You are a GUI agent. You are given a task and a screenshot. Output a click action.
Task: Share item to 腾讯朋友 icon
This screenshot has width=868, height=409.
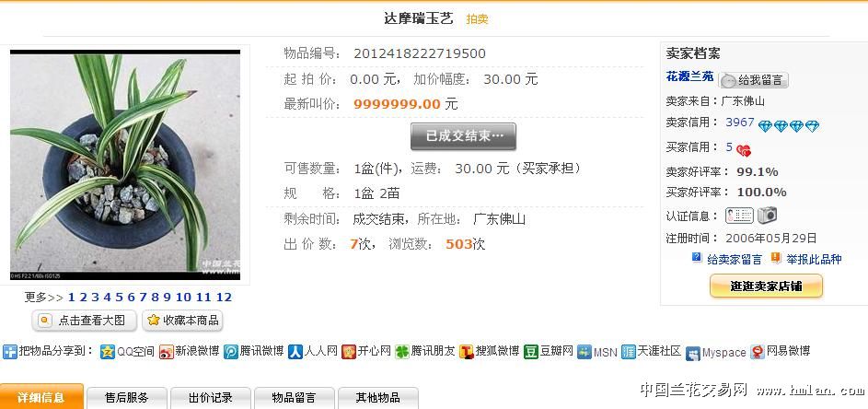click(402, 352)
